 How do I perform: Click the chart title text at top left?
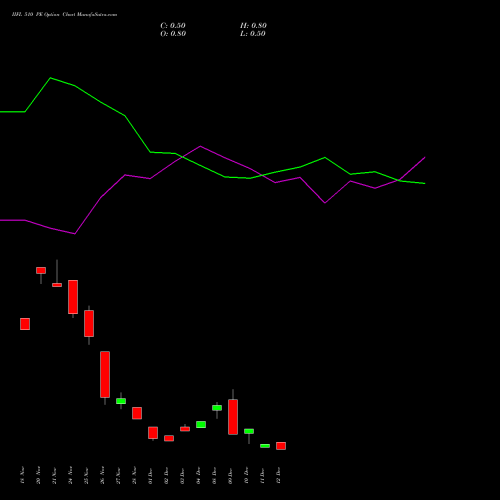pyautogui.click(x=64, y=15)
